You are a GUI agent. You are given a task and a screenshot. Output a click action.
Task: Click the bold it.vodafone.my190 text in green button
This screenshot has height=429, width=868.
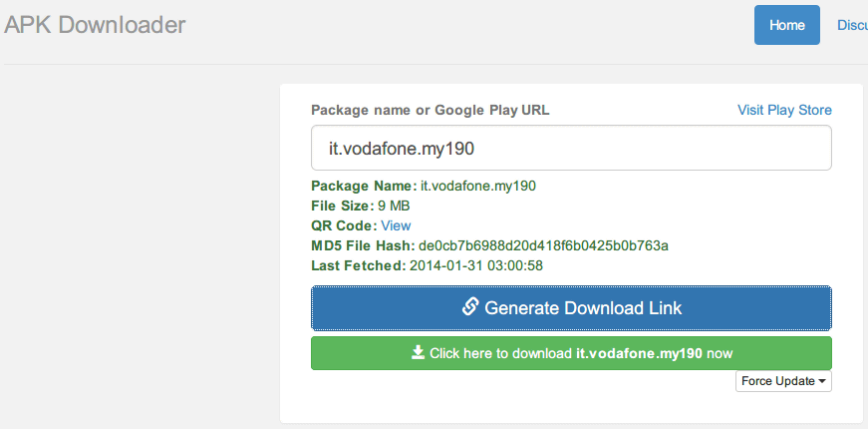(640, 353)
